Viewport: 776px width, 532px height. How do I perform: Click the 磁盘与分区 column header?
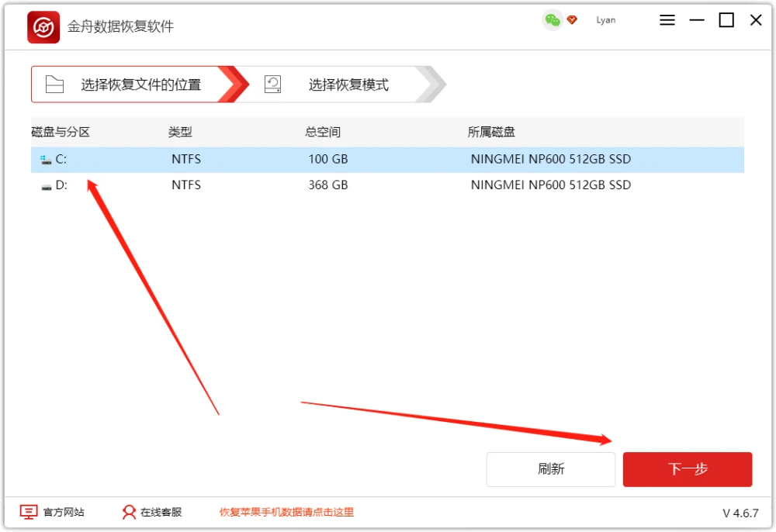[x=61, y=132]
